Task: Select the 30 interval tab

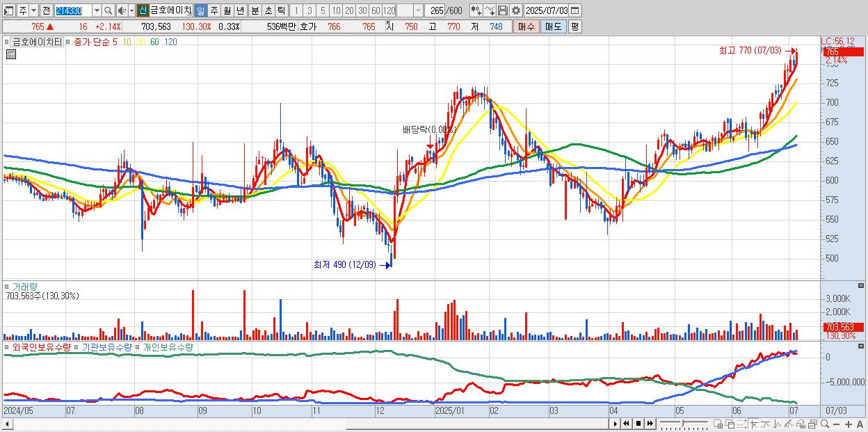Action: 362,10
